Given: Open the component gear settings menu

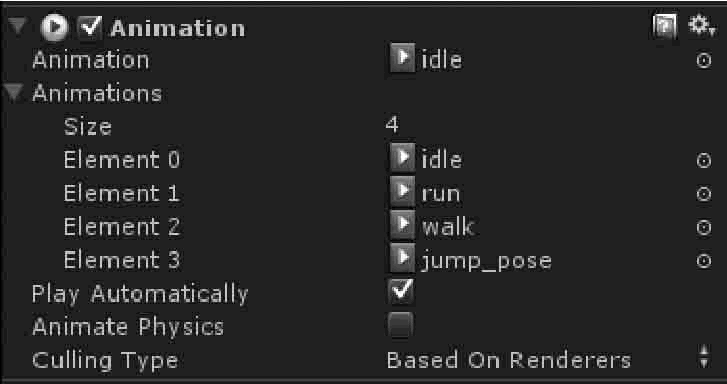Looking at the screenshot, I should (x=702, y=26).
